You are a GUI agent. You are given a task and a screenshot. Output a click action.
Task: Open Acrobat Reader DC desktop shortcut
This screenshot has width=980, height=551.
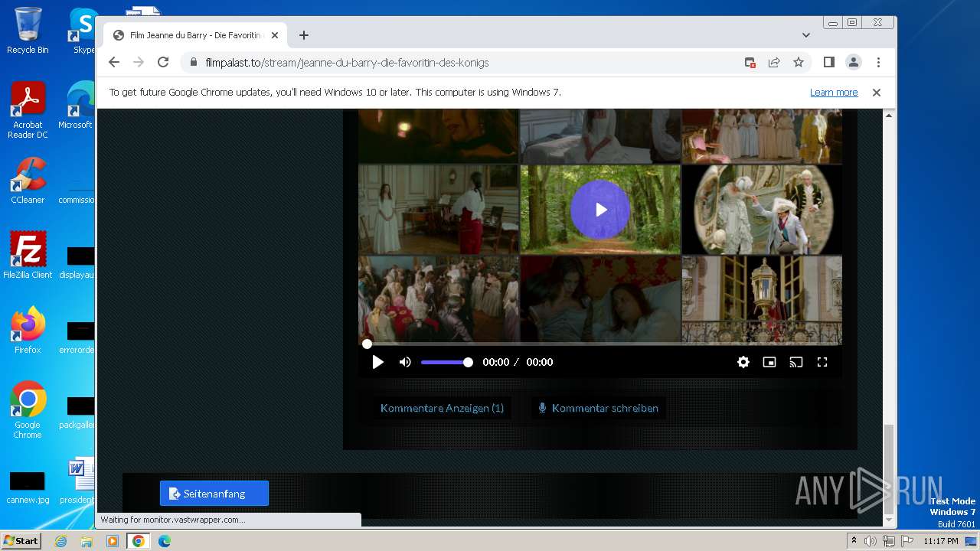(x=28, y=110)
